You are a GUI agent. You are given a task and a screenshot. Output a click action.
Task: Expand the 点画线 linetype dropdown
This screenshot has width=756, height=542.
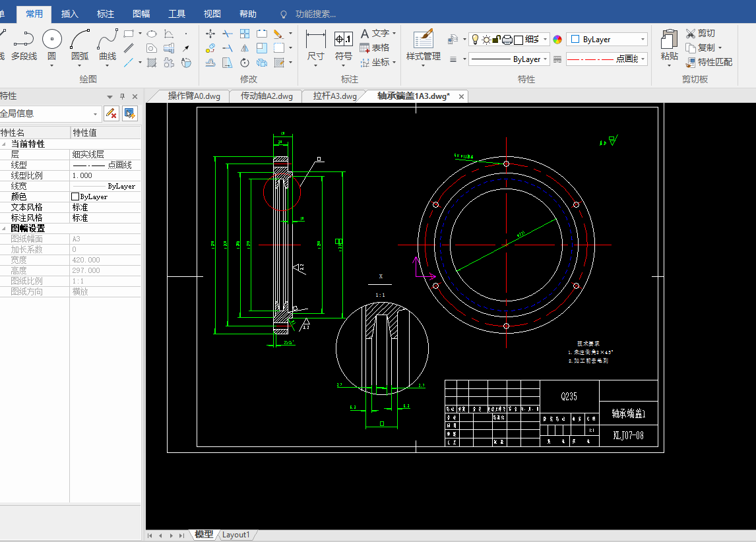tap(606, 59)
